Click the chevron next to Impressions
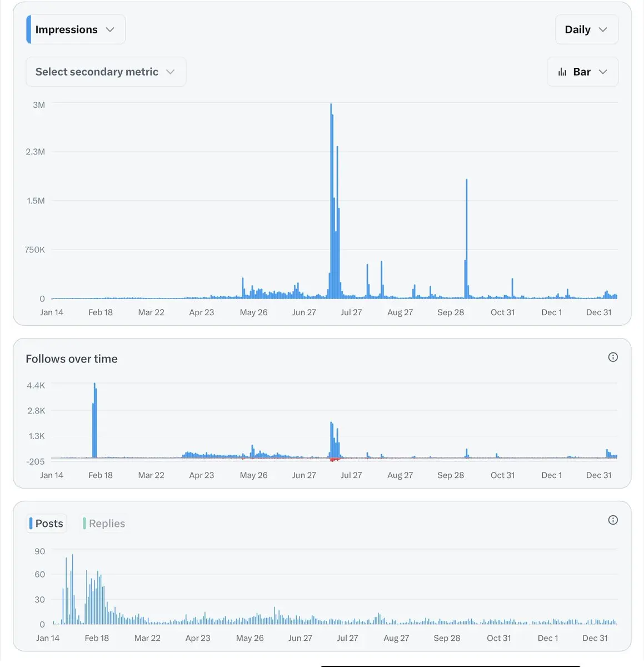The image size is (644, 667). pyautogui.click(x=110, y=29)
